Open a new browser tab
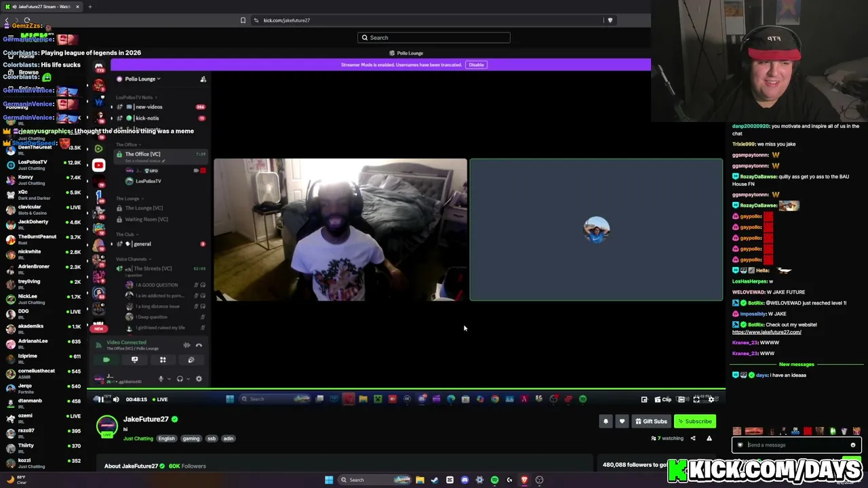This screenshot has height=488, width=868. coord(90,7)
